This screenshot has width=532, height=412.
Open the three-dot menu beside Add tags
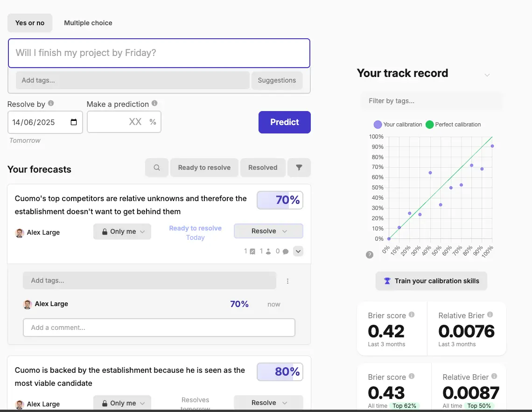[x=287, y=281]
